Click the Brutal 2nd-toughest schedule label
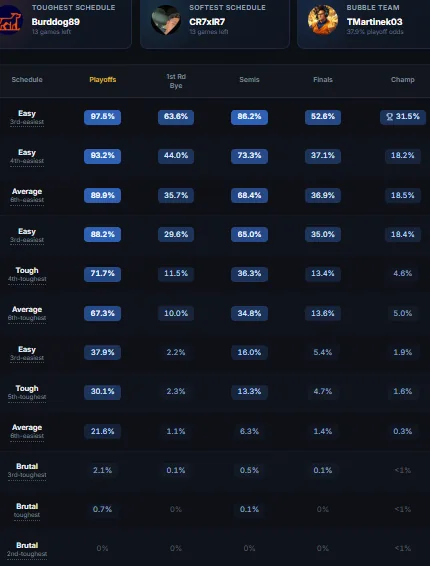Image resolution: width=430 pixels, height=566 pixels. 27,549
